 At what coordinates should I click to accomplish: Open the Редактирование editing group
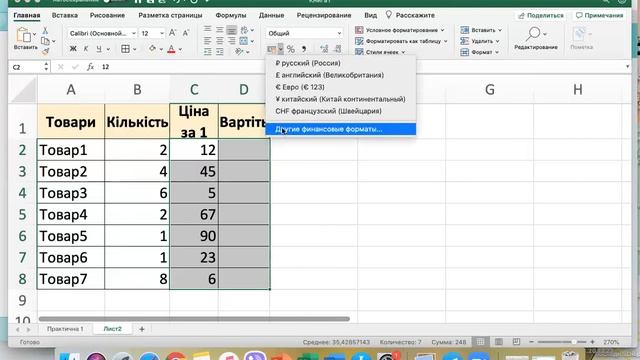536,38
